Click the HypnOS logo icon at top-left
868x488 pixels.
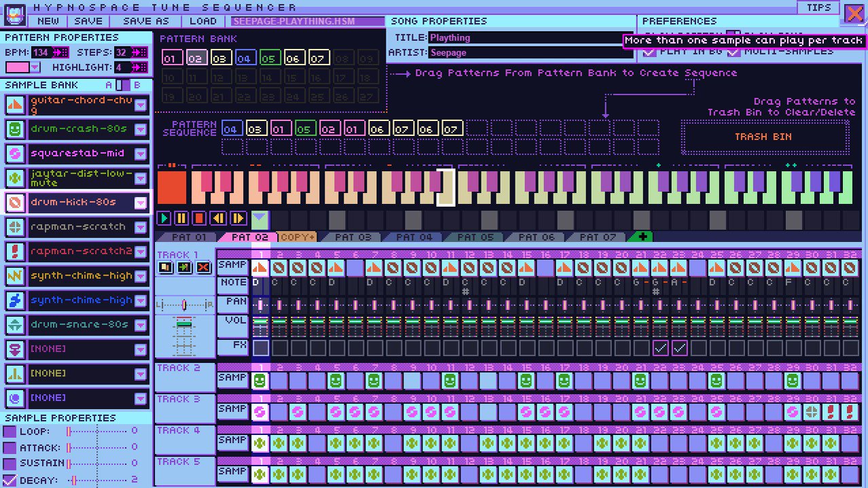point(14,14)
